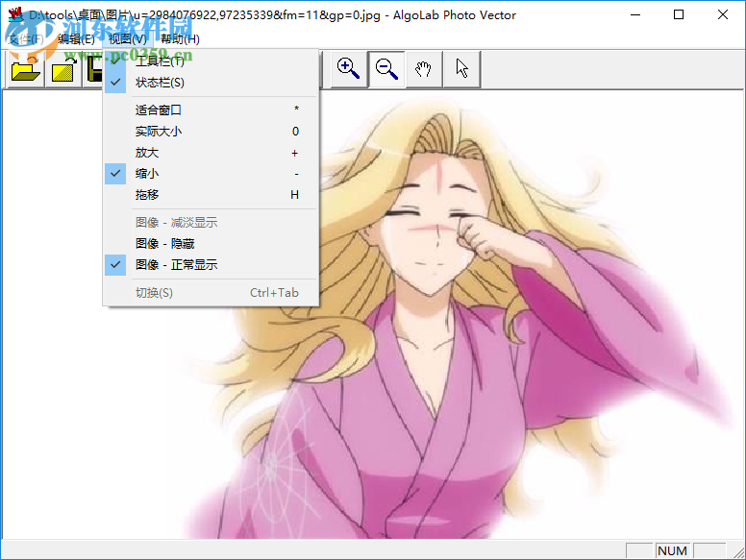Click the open file folder icon
Viewport: 746px width, 560px height.
26,69
